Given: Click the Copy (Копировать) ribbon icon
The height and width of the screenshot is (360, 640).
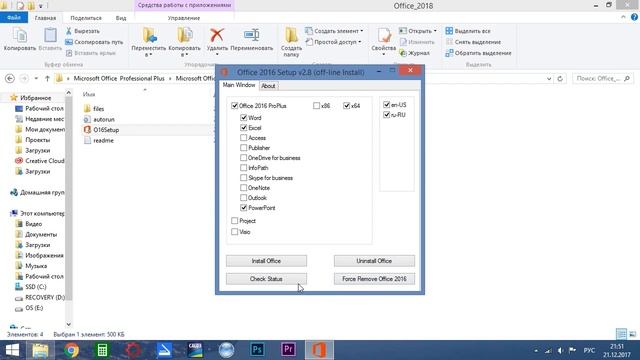Looking at the screenshot, I should pos(20,36).
